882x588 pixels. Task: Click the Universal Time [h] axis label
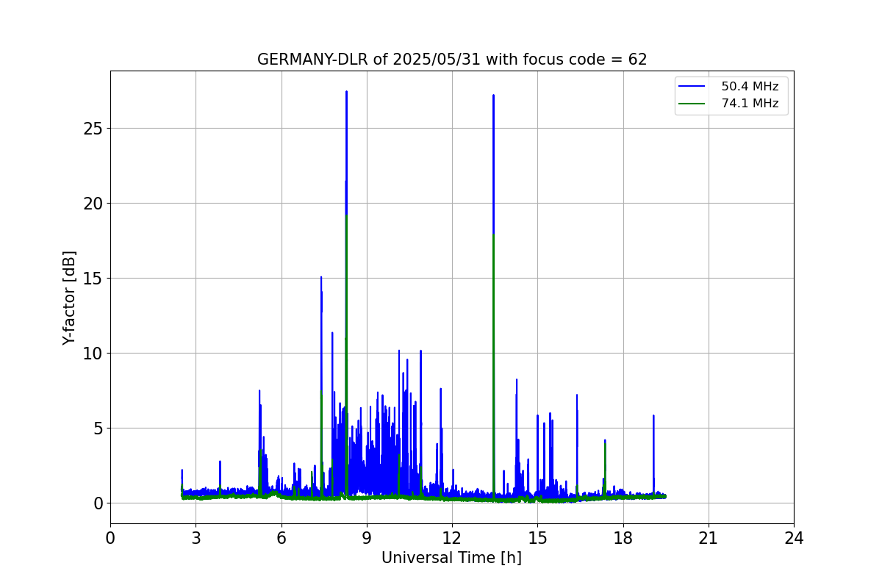click(451, 558)
